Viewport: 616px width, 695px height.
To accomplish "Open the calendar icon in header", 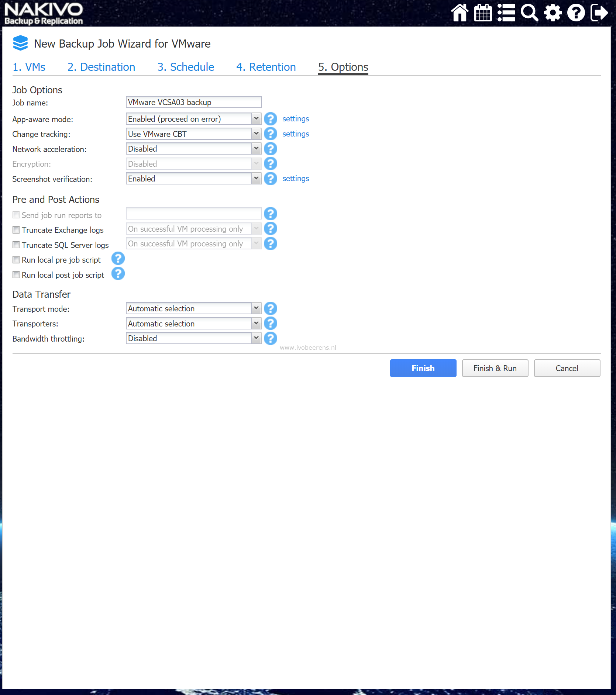I will (x=483, y=13).
